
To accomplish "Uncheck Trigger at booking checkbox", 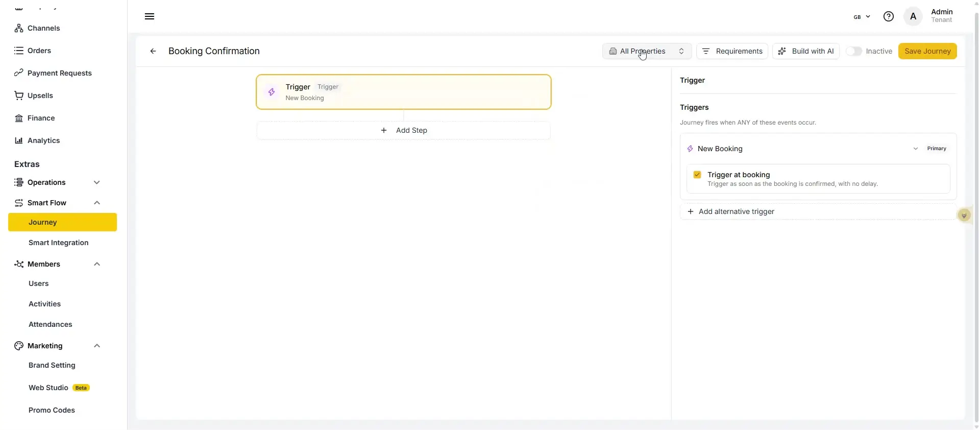I will point(697,175).
